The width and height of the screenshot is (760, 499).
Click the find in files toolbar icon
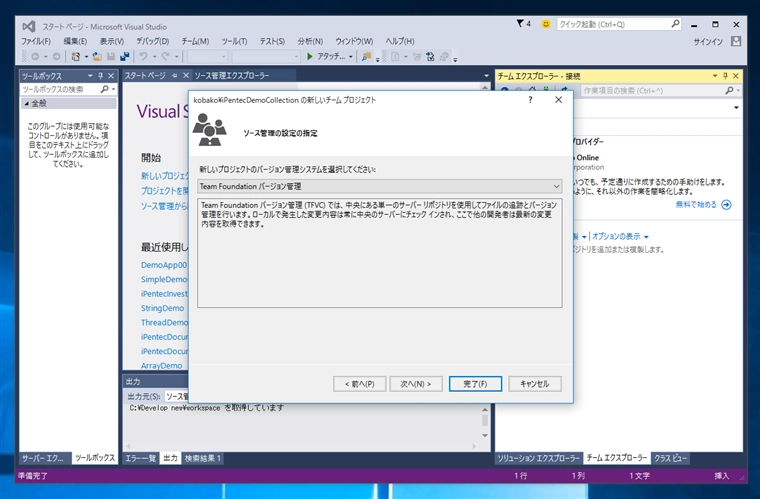[x=366, y=57]
